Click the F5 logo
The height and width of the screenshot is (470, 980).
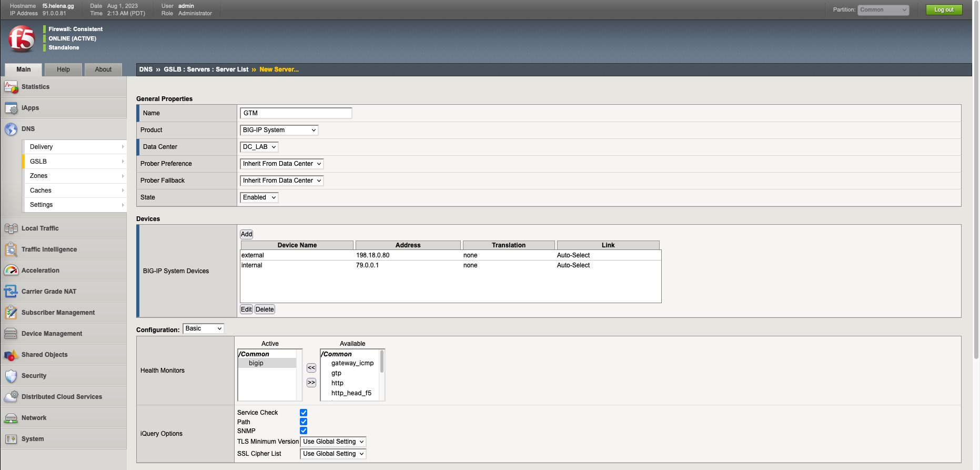(22, 38)
